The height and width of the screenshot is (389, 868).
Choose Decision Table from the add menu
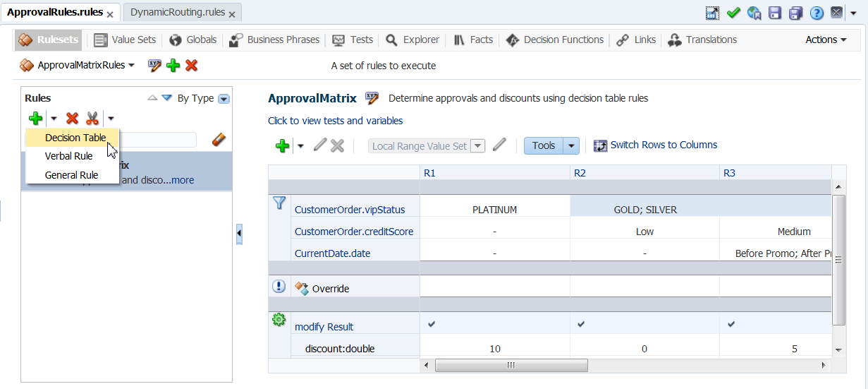73,138
